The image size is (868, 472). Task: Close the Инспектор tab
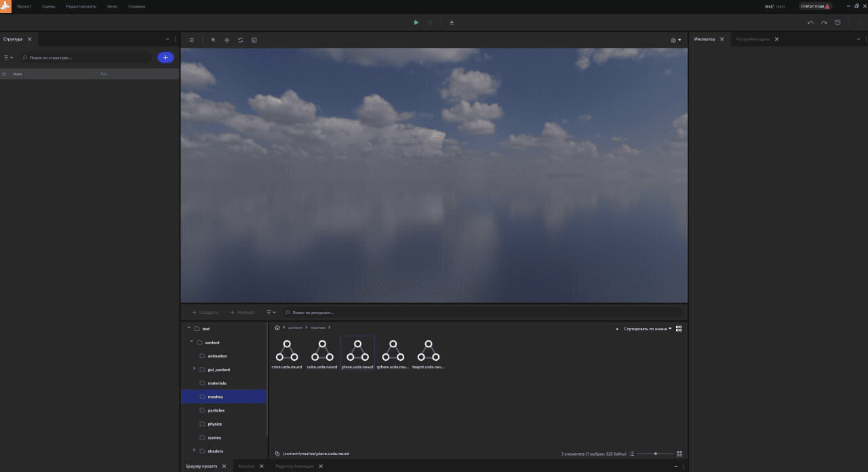tap(722, 39)
